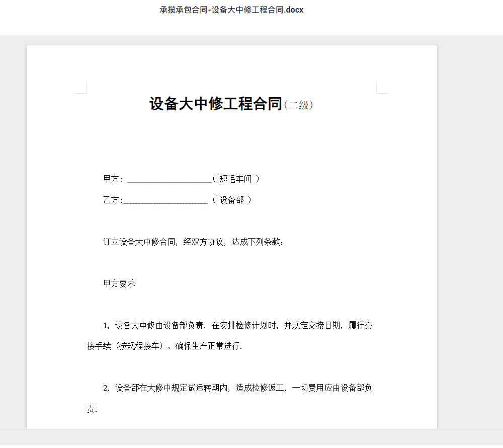Click clause 1 line starting 设备大中修由设备部负责
Screen dimensions: 503x448
point(238,325)
